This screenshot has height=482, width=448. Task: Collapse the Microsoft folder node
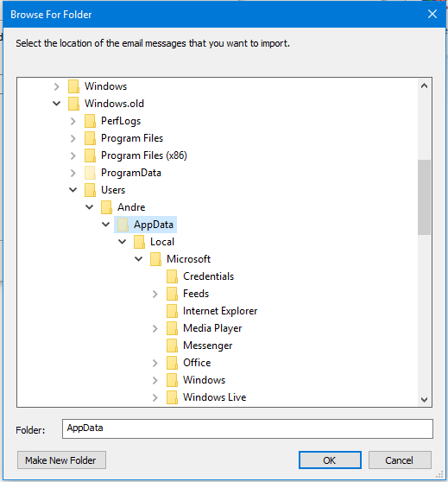coord(139,259)
